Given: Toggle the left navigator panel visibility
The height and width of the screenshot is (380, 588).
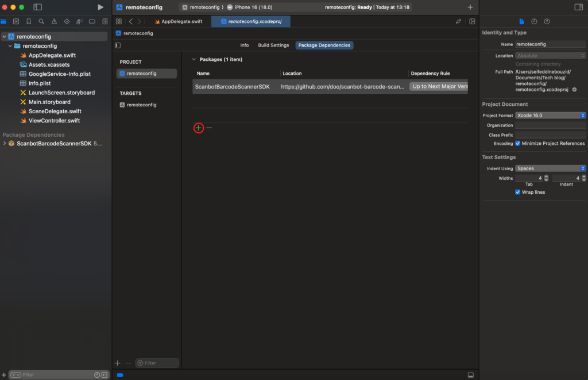Looking at the screenshot, I should pyautogui.click(x=38, y=7).
